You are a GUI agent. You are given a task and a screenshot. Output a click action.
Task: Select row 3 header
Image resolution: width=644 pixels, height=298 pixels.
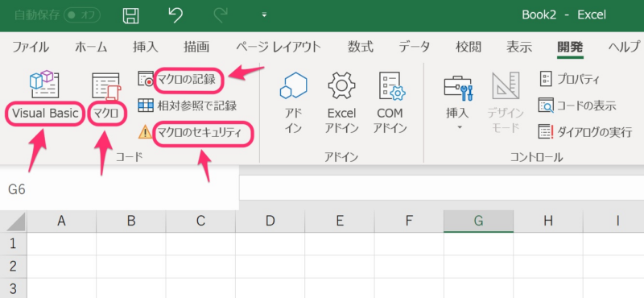pyautogui.click(x=13, y=288)
